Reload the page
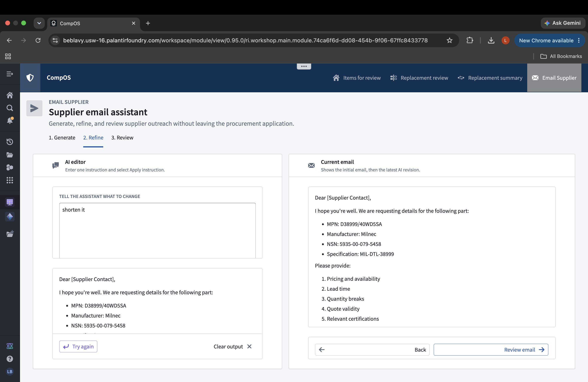This screenshot has height=382, width=588. (x=38, y=40)
